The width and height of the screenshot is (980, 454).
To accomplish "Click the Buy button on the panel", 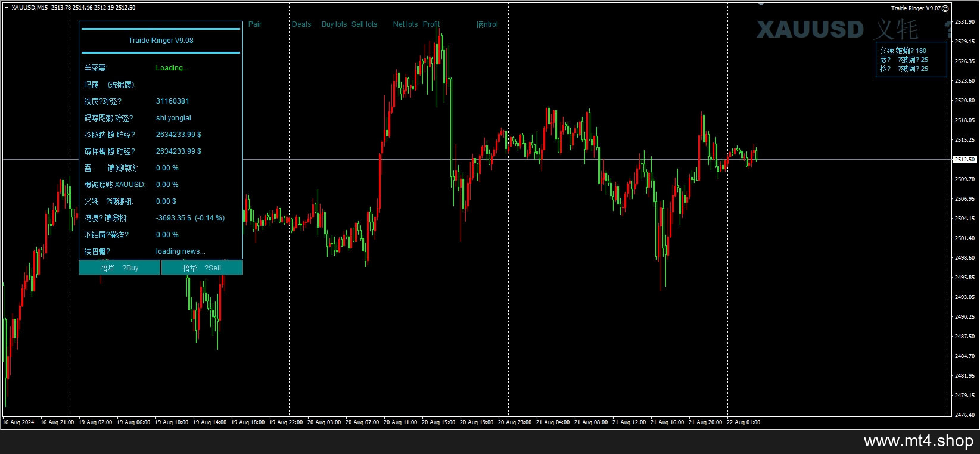I will point(119,268).
